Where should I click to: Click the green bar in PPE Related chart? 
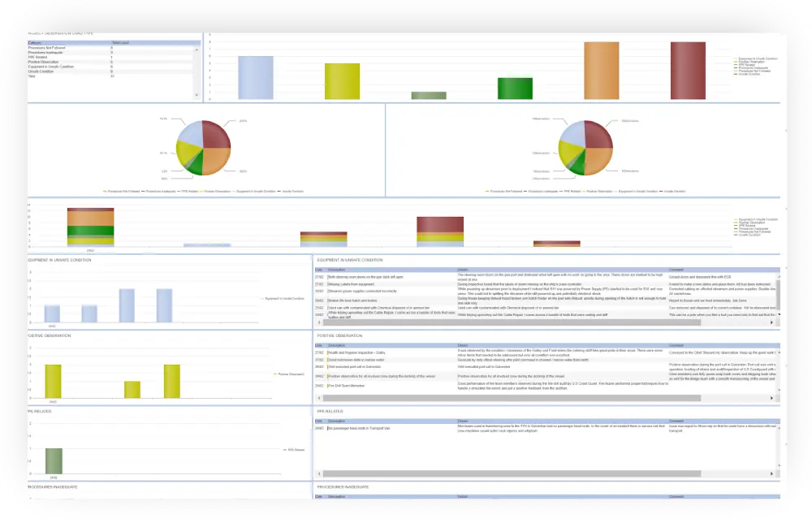[54, 460]
